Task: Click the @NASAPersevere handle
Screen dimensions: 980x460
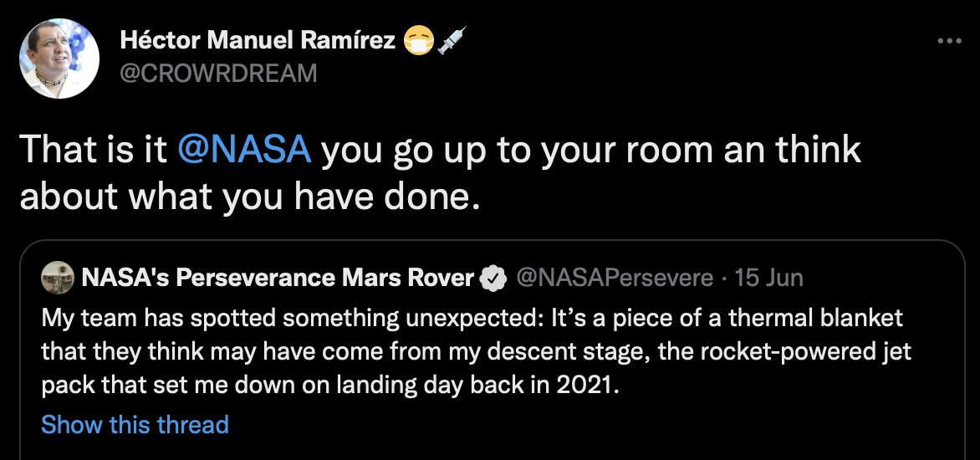Action: coord(616,278)
